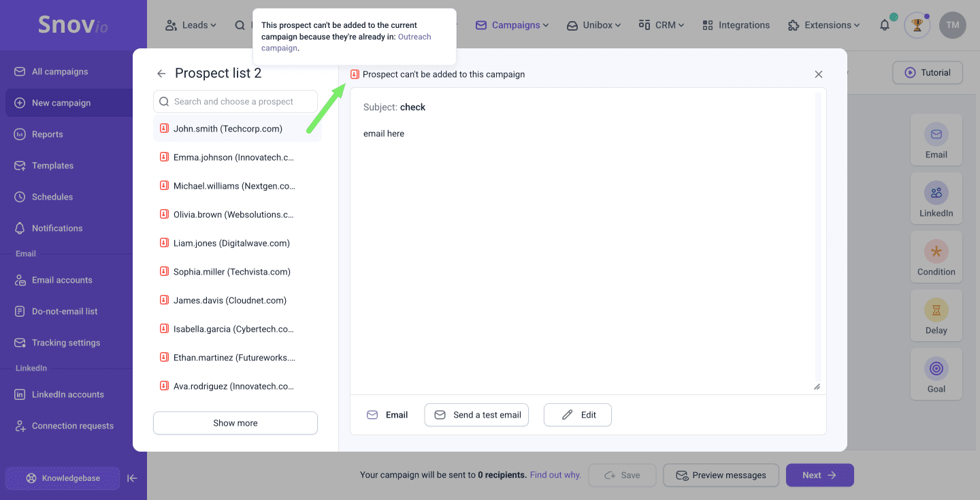Open Templates in the sidebar
Image resolution: width=980 pixels, height=500 pixels.
52,166
